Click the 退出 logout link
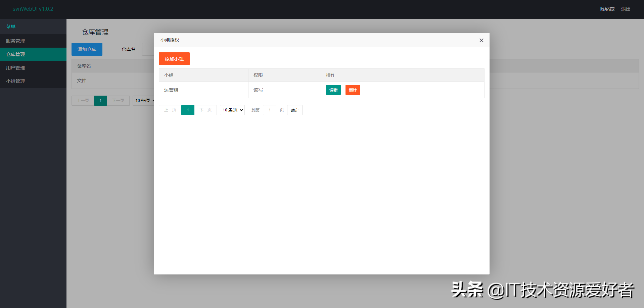 point(626,9)
